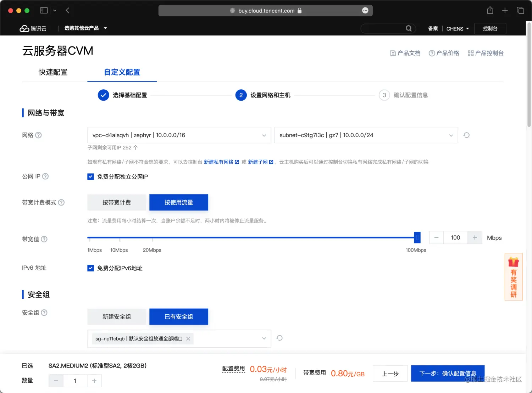This screenshot has width=532, height=393.
Task: Click the 新建私有网络 link
Action: 221,162
